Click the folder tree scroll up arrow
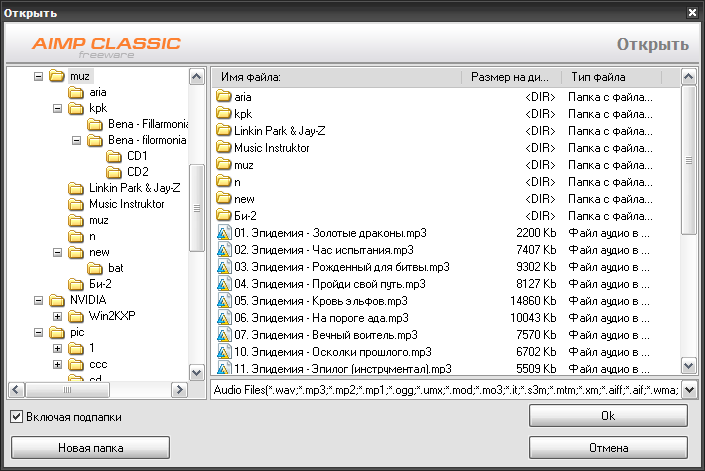The width and height of the screenshot is (705, 471). point(196,77)
